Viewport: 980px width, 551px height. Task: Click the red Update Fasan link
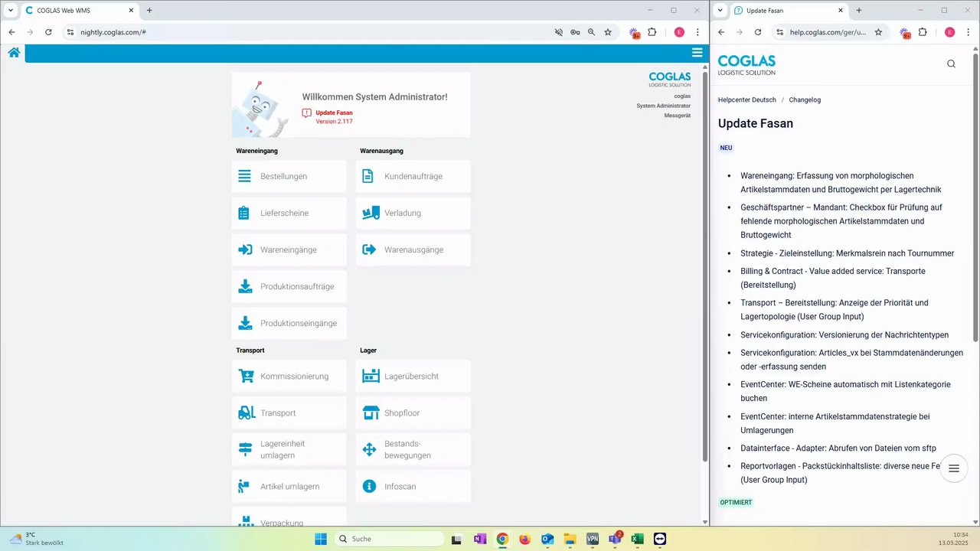[334, 112]
